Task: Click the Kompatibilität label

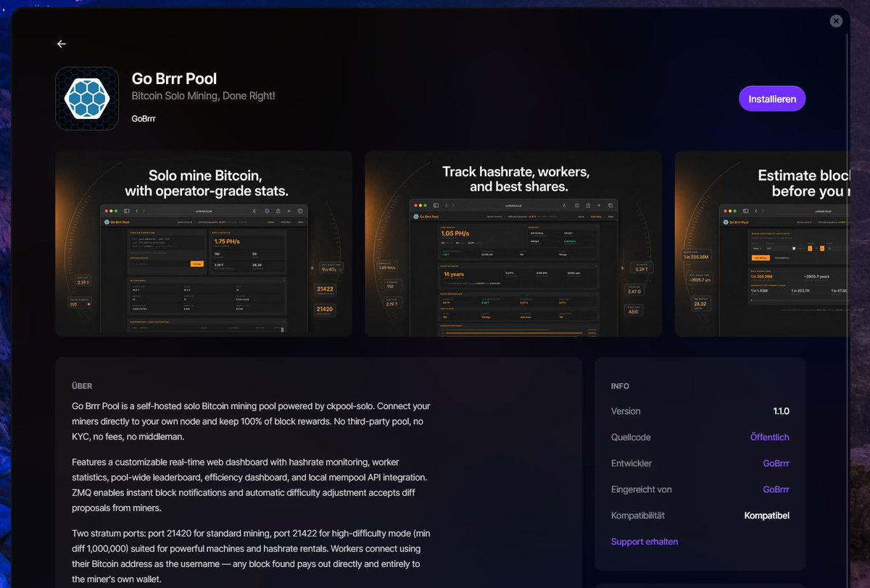Action: tap(638, 515)
